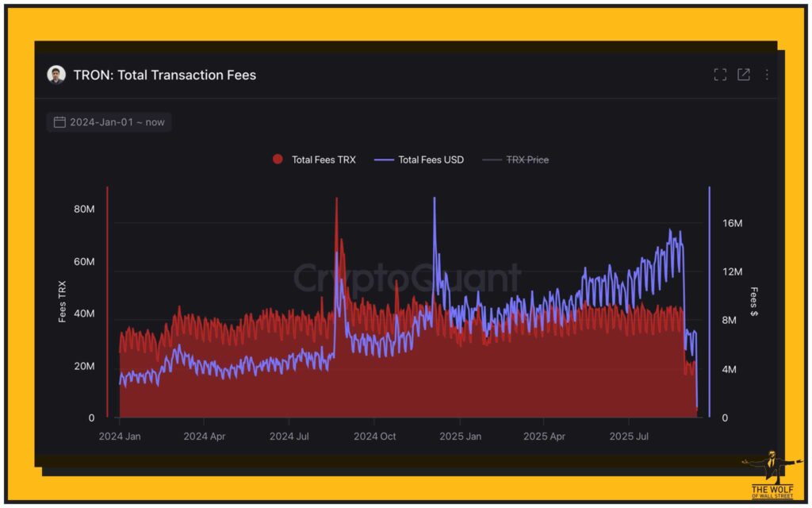Click the 40M left axis value
The image size is (812, 508).
[x=84, y=314]
